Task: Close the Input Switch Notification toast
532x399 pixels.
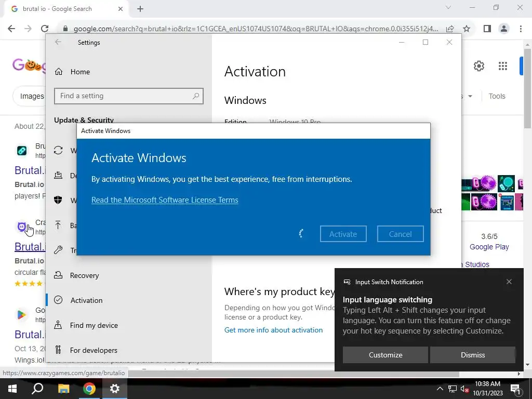Action: click(509, 282)
